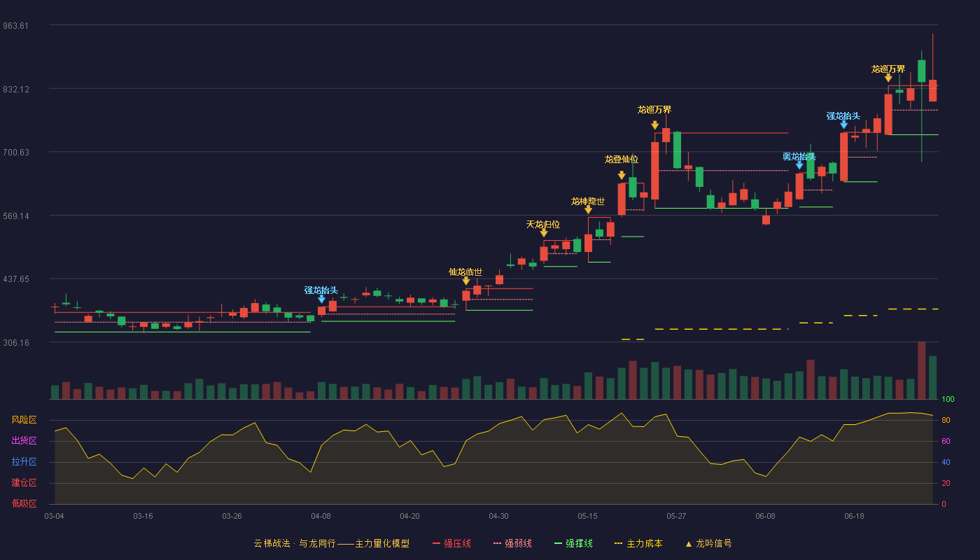Viewport: 980px width, 560px height.
Task: Click the magenta 60 indicator axis label
Action: point(945,441)
